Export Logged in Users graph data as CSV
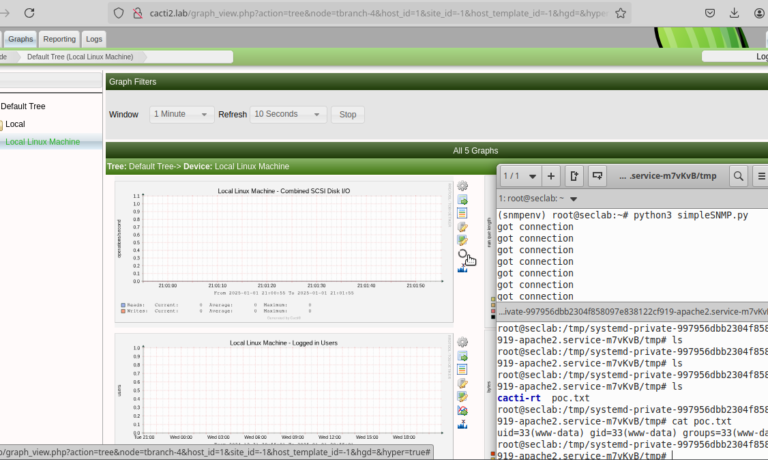The image size is (768, 460). coord(462,356)
